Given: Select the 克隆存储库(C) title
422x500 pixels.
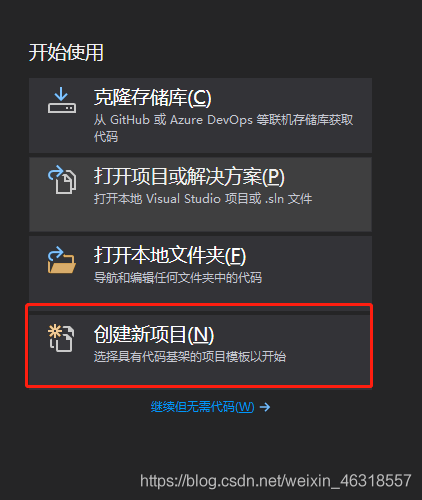Looking at the screenshot, I should pos(153,97).
